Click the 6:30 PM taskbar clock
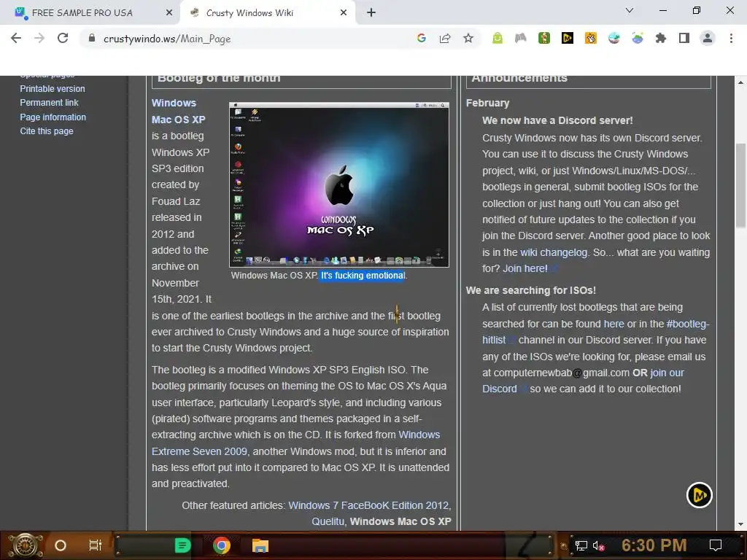Viewport: 747px width, 560px height. 654,545
